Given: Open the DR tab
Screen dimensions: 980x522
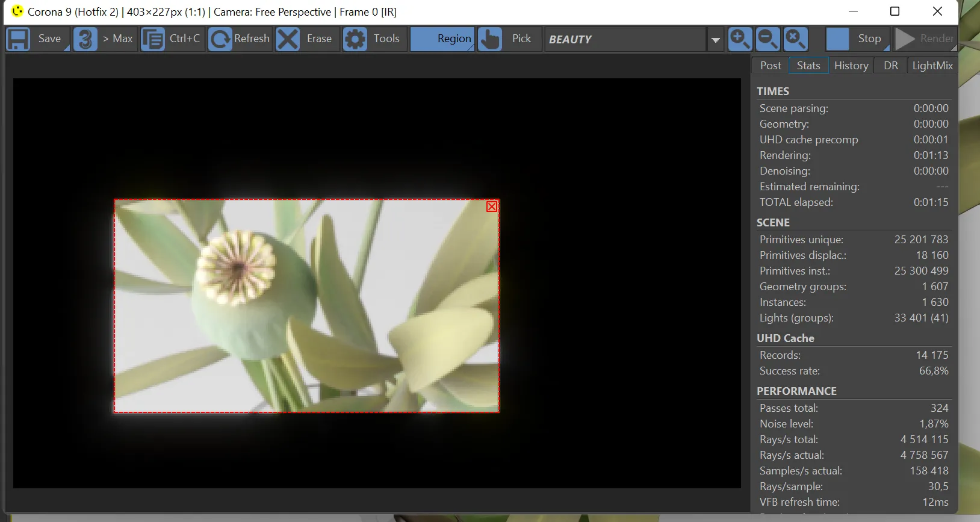Looking at the screenshot, I should [891, 66].
